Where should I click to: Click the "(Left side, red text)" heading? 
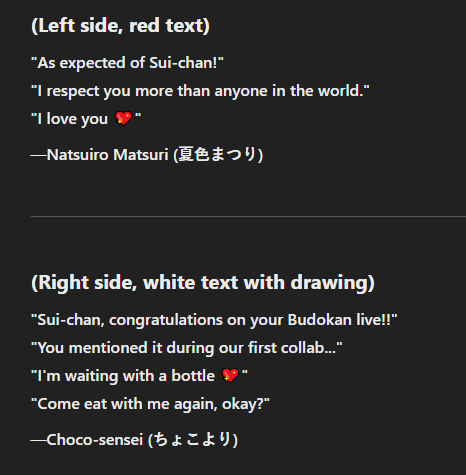[x=120, y=26]
